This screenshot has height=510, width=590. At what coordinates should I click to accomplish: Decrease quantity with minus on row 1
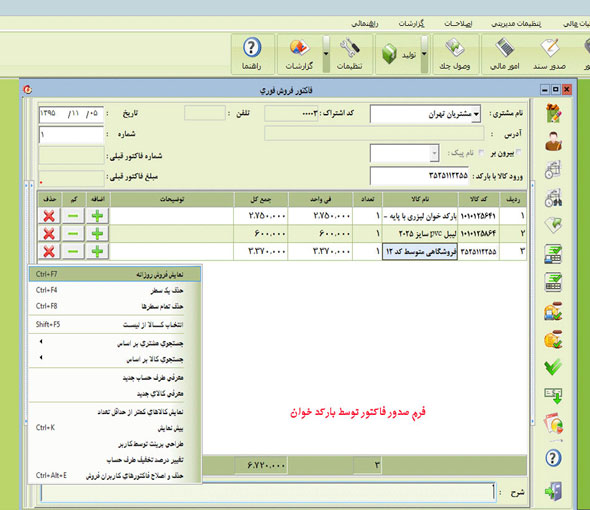tap(73, 216)
